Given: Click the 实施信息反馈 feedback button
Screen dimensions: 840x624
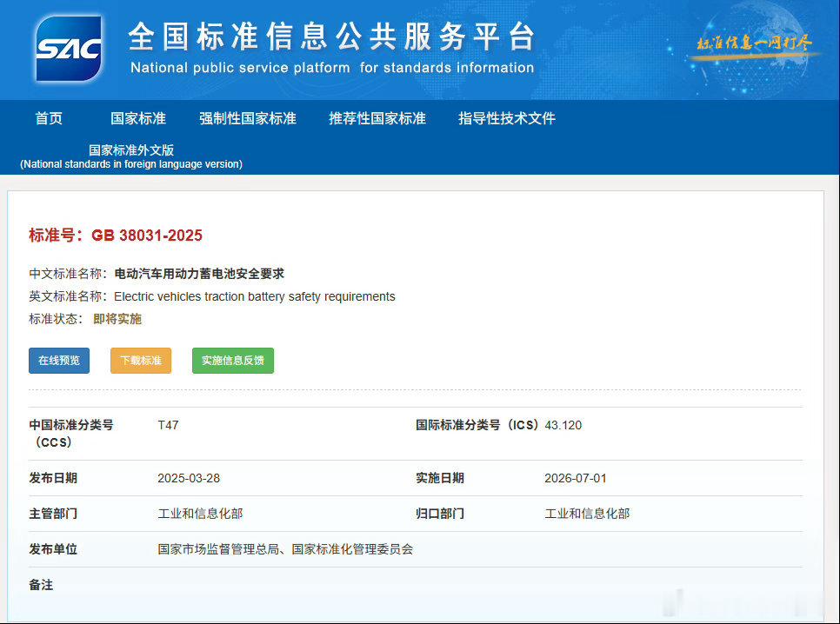Looking at the screenshot, I should pyautogui.click(x=233, y=361).
